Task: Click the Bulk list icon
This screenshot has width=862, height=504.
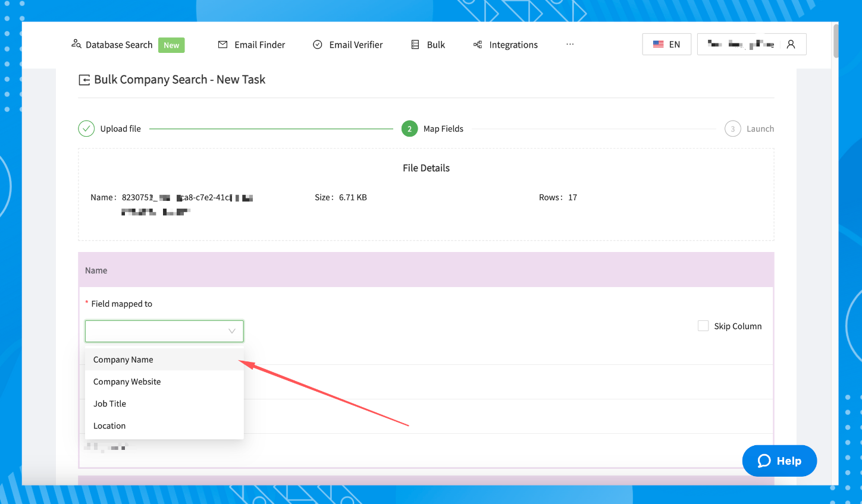Action: (415, 45)
